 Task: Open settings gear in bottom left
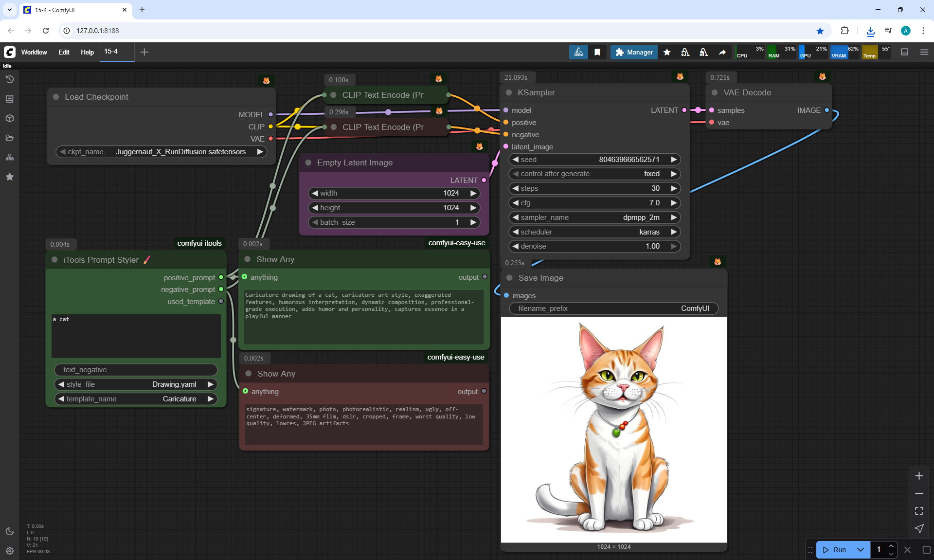point(10,551)
